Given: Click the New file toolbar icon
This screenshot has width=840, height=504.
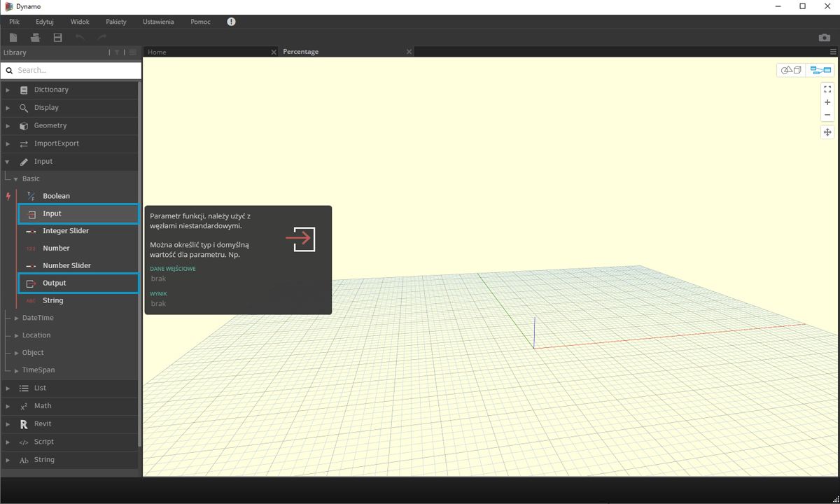Looking at the screenshot, I should pos(13,37).
